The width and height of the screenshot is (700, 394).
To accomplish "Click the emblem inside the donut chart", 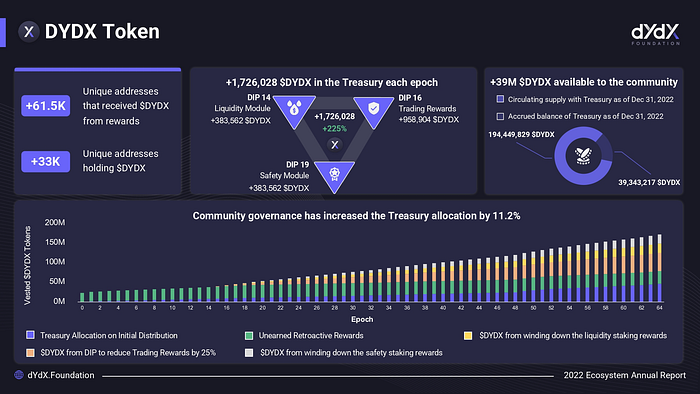I will click(583, 156).
